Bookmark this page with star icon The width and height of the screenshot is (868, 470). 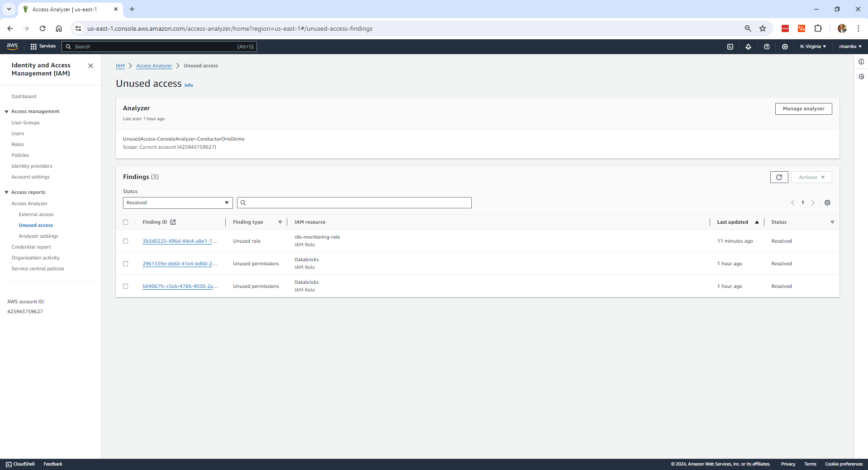[x=763, y=28]
